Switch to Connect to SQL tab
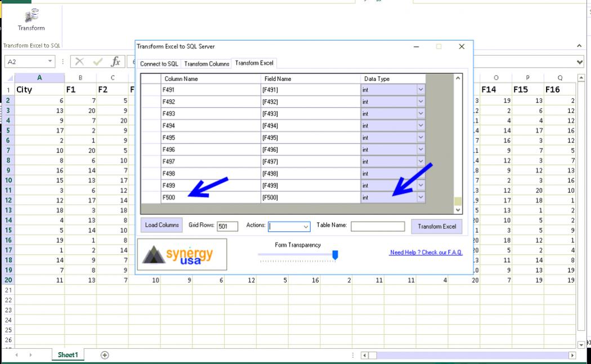 pos(159,64)
